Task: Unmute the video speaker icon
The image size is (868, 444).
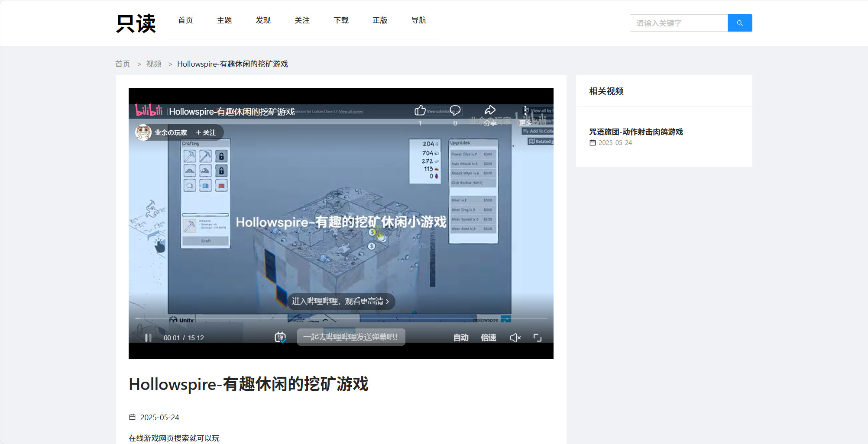Action: point(515,338)
